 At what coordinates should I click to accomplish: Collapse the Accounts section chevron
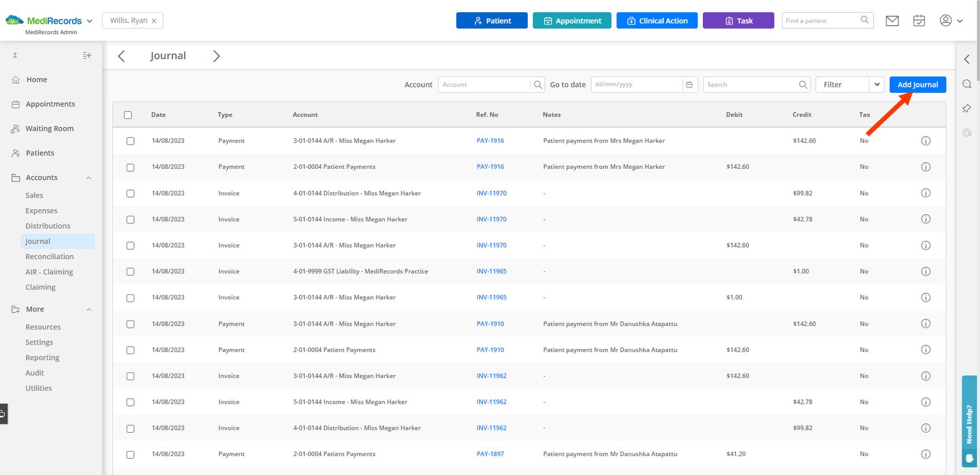tap(89, 178)
